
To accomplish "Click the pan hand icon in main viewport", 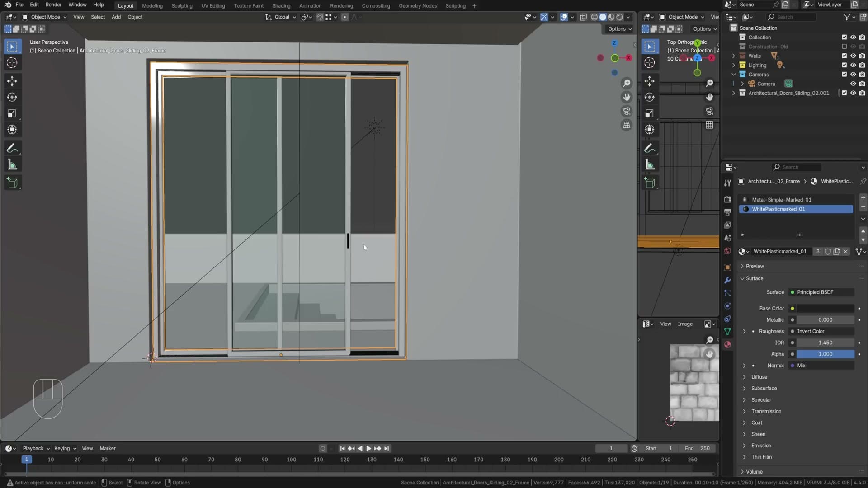I will coord(627,97).
